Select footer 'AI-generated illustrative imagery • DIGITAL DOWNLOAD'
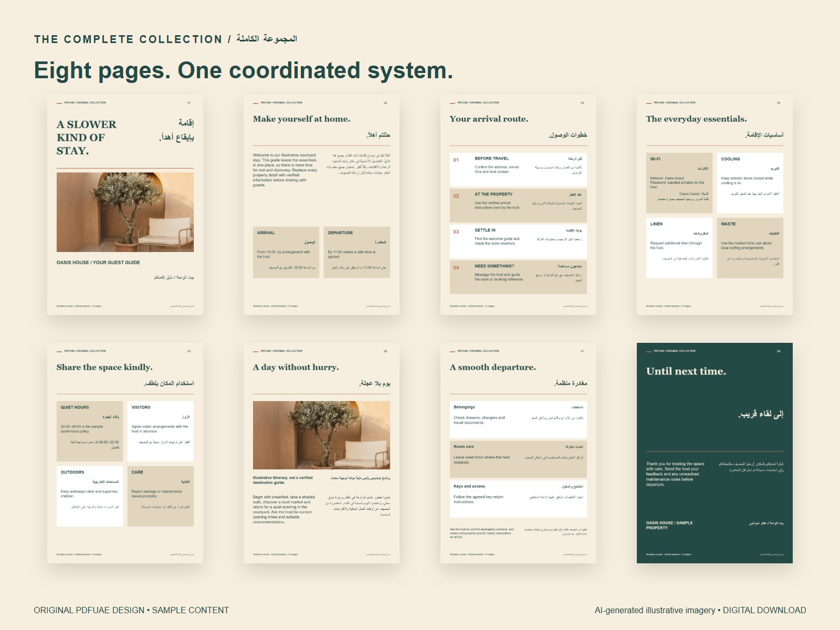The image size is (840, 630). pyautogui.click(x=700, y=610)
